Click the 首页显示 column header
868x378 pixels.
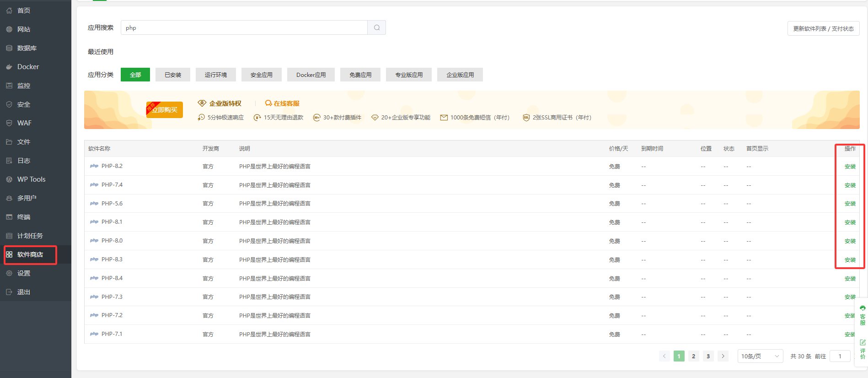click(x=757, y=149)
